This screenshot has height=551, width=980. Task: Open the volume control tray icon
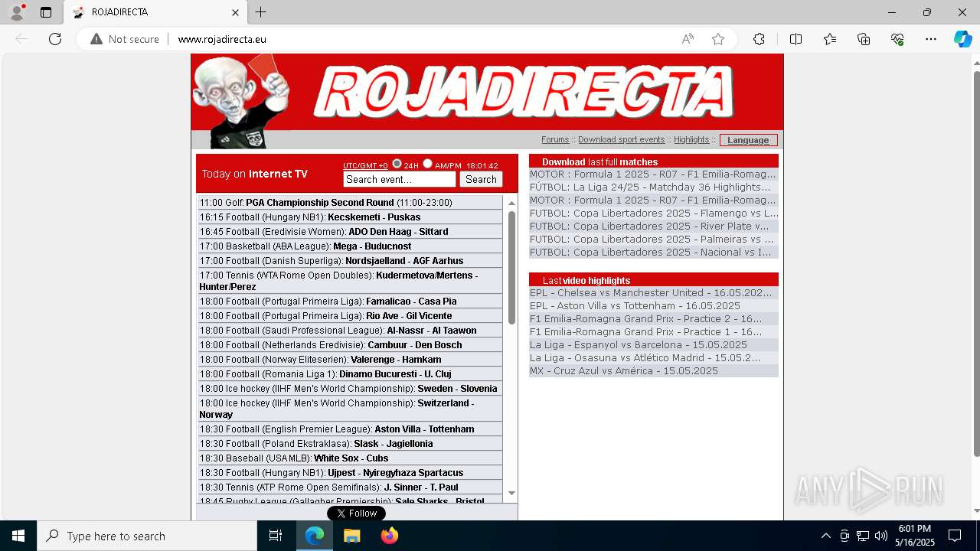pyautogui.click(x=881, y=536)
